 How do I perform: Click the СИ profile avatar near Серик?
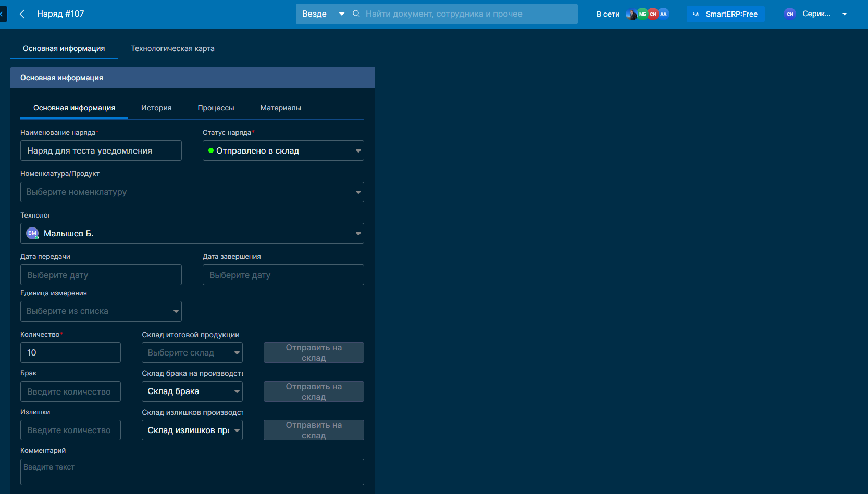coord(790,14)
